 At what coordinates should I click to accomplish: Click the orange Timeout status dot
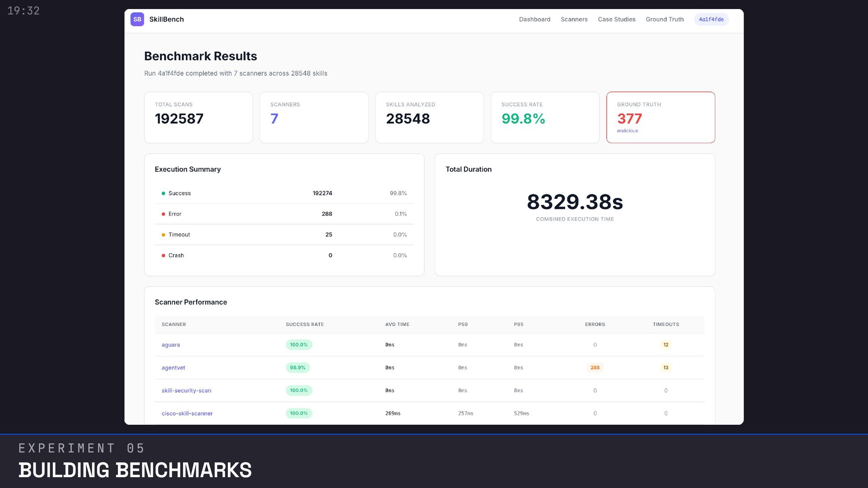pyautogui.click(x=163, y=235)
